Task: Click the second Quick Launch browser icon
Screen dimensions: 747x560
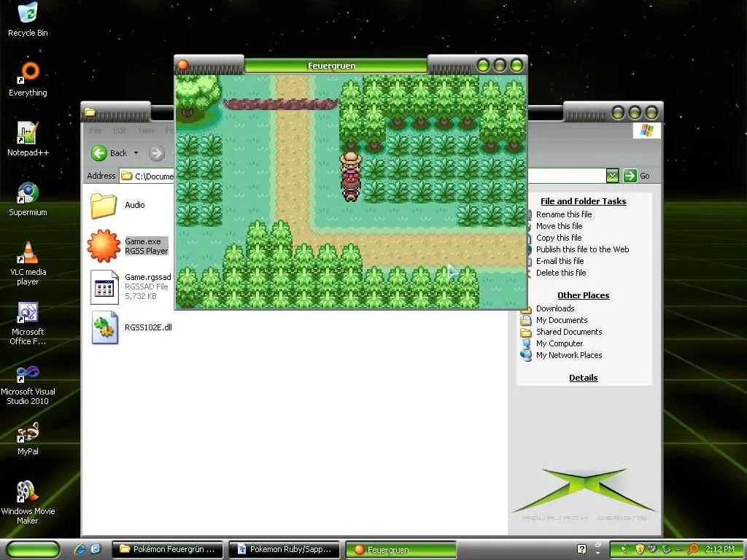Action: pyautogui.click(x=96, y=549)
